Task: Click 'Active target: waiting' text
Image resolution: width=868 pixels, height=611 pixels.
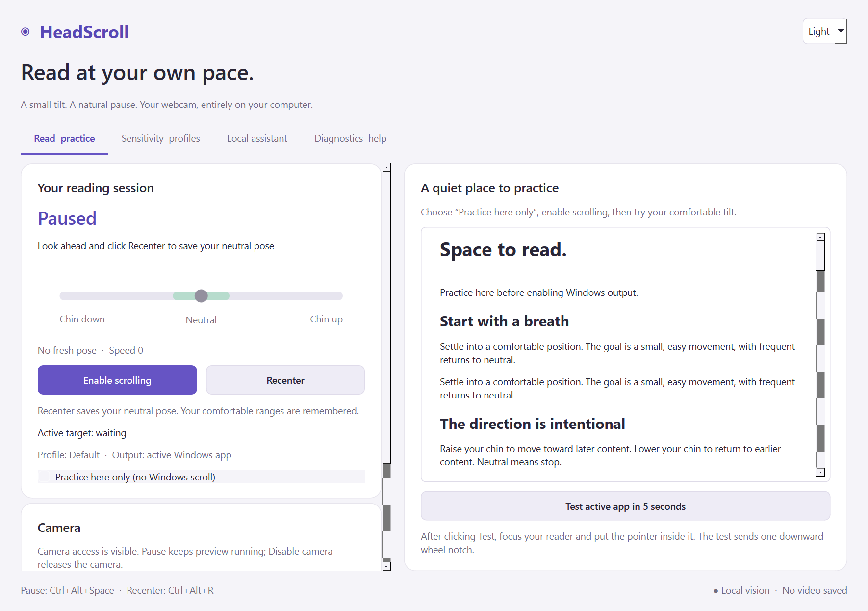Action: click(x=82, y=433)
